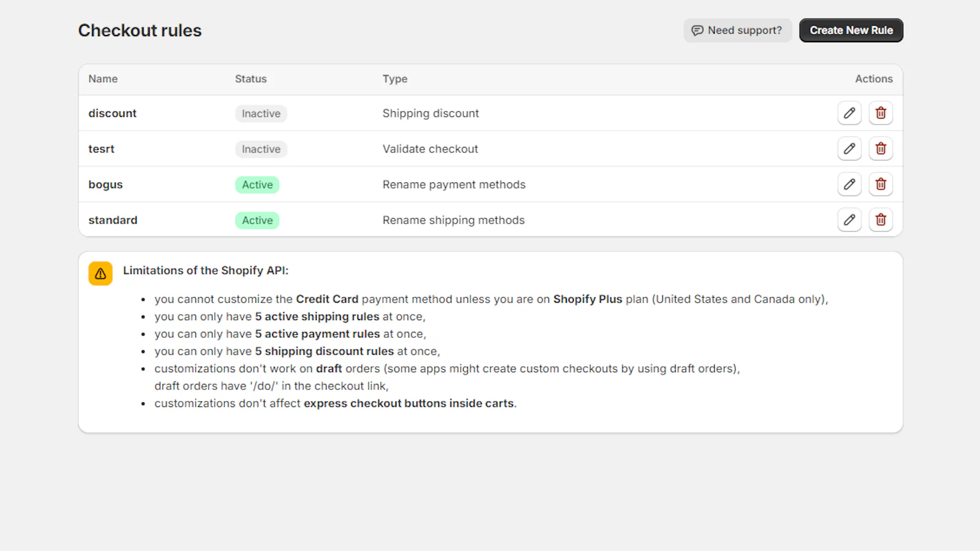The image size is (980, 551).
Task: Click the bold Credit Card text
Action: coord(327,299)
